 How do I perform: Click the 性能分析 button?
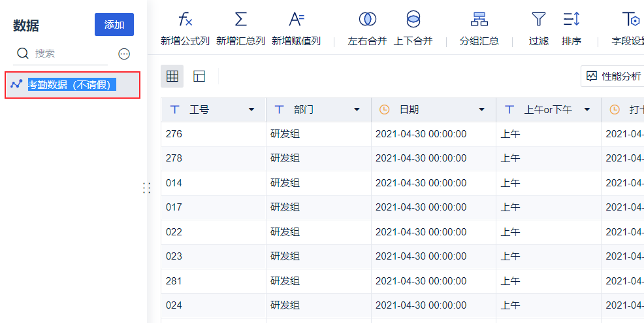click(x=613, y=76)
